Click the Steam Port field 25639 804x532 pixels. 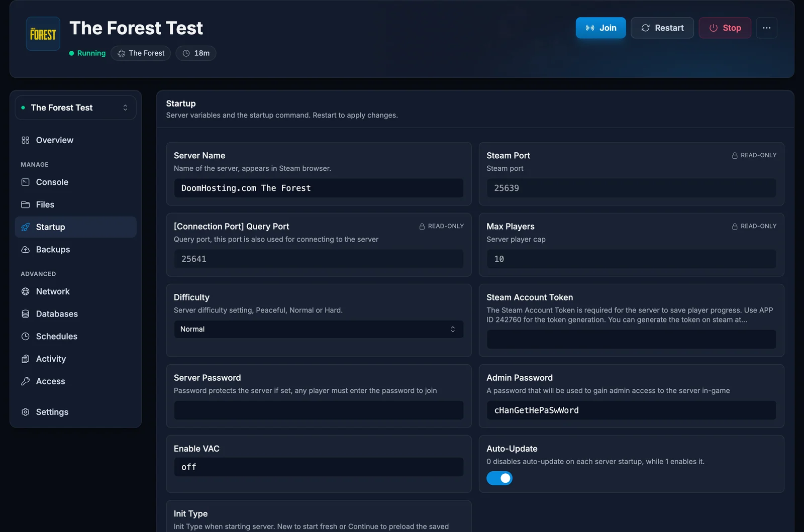pos(631,188)
